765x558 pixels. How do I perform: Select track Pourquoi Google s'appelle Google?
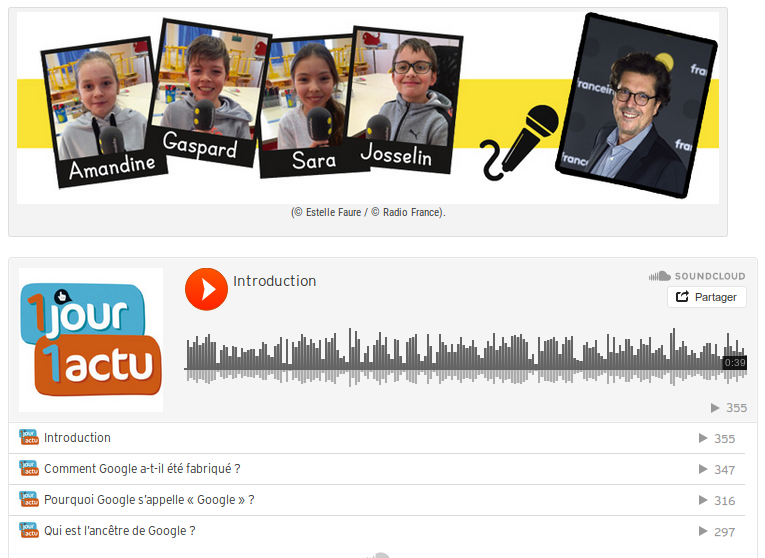coord(149,500)
